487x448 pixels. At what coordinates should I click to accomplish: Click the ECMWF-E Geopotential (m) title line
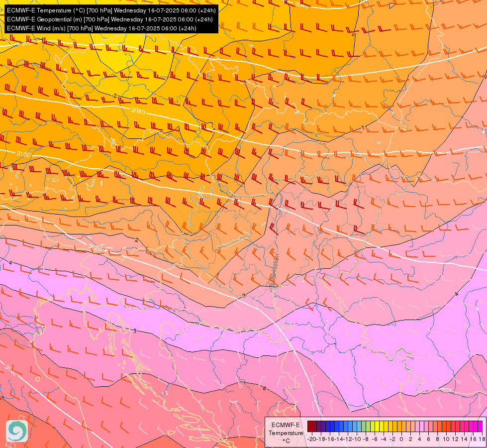pyautogui.click(x=109, y=19)
